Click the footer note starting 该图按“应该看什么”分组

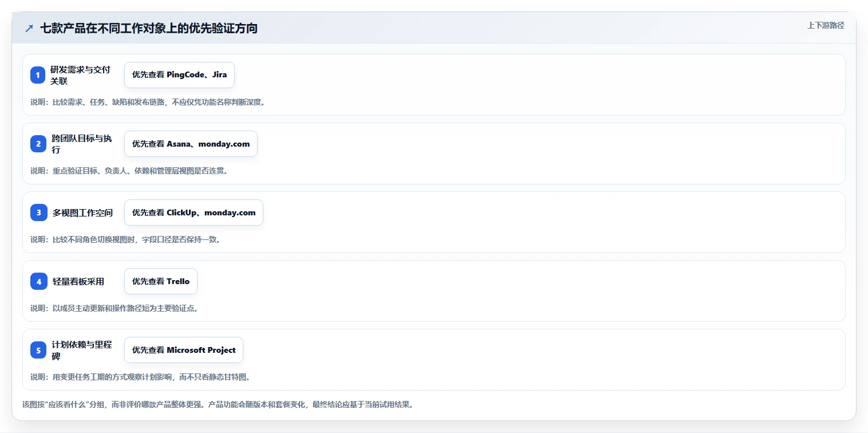tap(218, 404)
